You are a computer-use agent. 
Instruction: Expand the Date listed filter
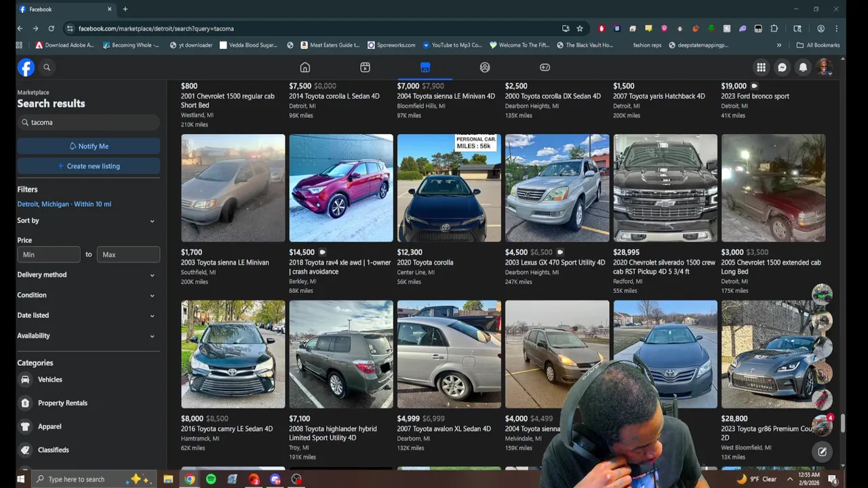click(87, 315)
